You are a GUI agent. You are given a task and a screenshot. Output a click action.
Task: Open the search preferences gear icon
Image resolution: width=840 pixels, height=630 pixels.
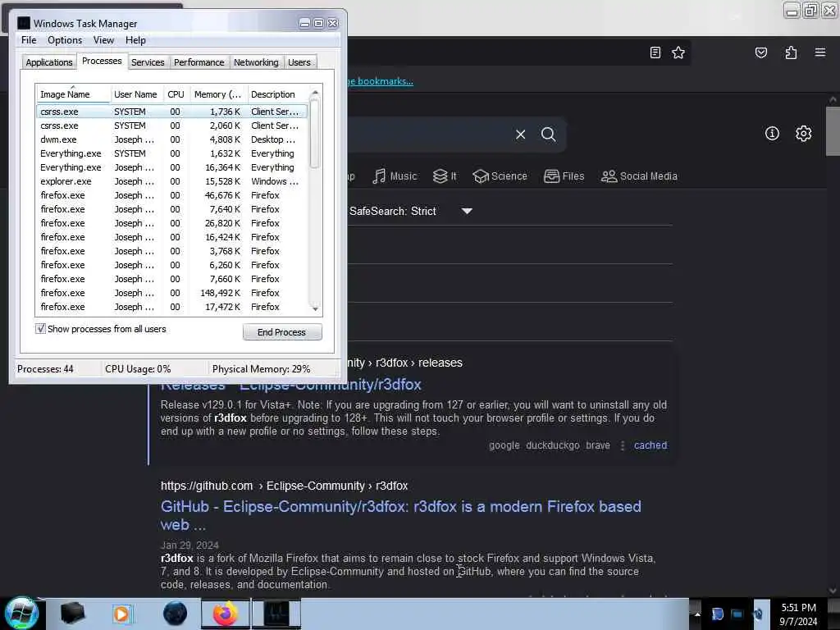coord(803,134)
